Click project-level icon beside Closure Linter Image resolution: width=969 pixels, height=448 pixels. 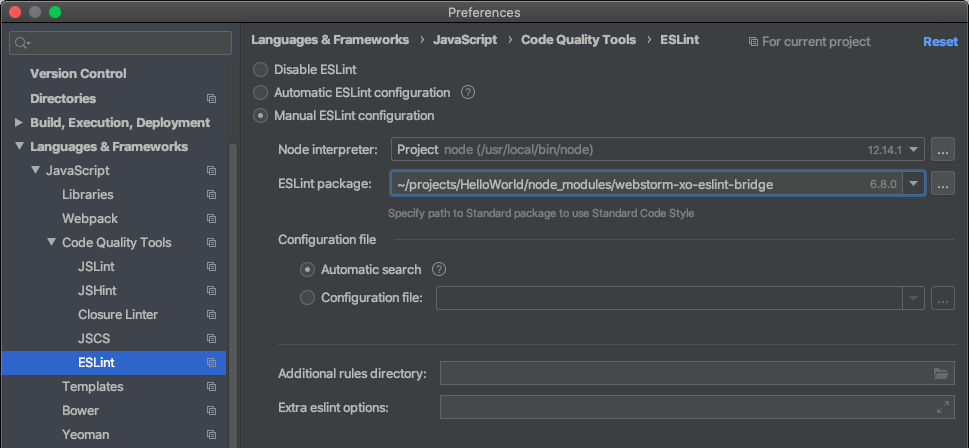pyautogui.click(x=211, y=315)
